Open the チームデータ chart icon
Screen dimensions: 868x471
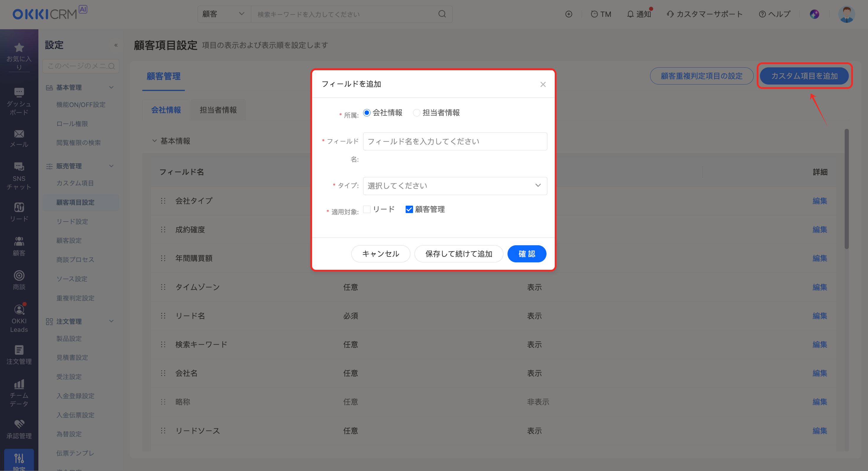point(19,384)
